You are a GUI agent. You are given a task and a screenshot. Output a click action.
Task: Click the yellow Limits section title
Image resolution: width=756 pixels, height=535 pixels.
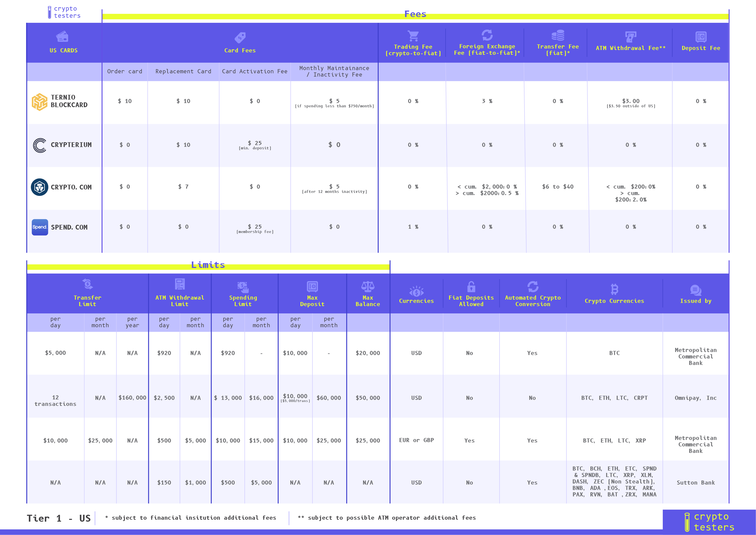208,265
